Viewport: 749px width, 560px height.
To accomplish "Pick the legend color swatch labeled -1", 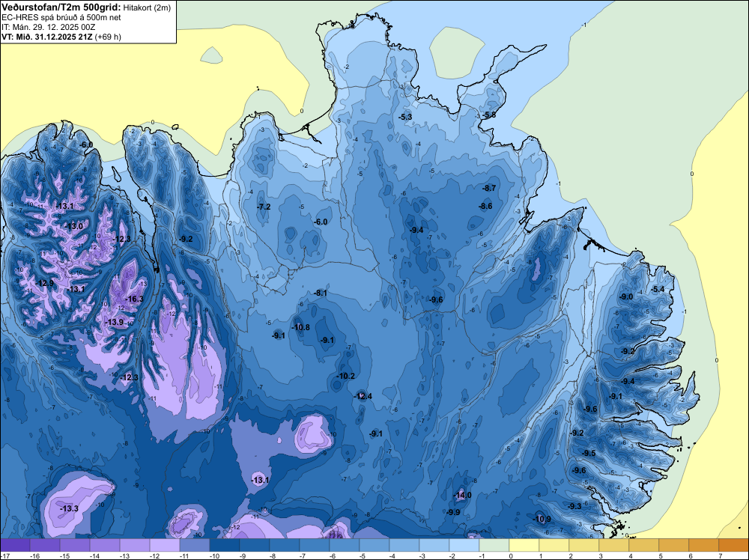I will click(494, 545).
